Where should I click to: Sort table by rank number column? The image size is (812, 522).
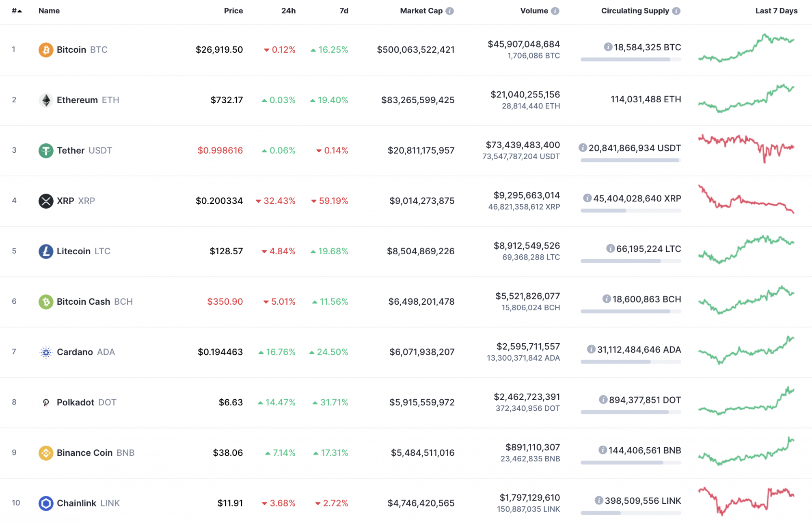[17, 11]
